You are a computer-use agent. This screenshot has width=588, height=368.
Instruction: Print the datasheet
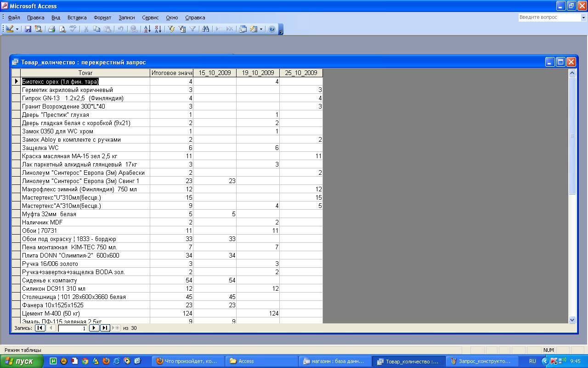[52, 29]
